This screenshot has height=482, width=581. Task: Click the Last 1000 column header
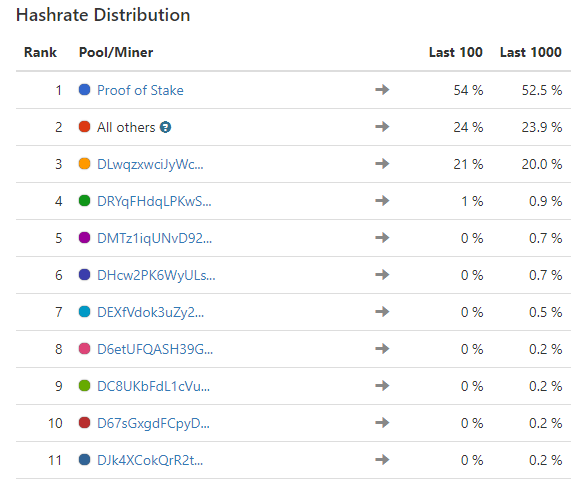pos(531,52)
